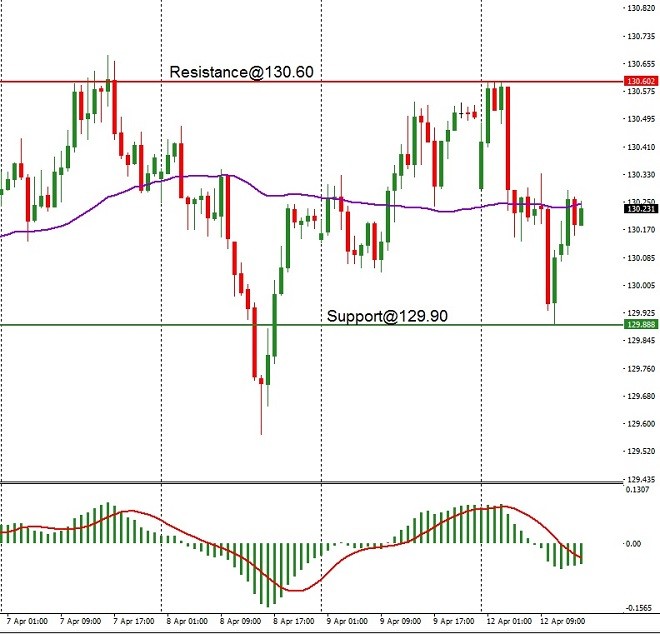This screenshot has width=660, height=634.
Task: Click the black 130.231 current price tag
Action: [x=641, y=209]
